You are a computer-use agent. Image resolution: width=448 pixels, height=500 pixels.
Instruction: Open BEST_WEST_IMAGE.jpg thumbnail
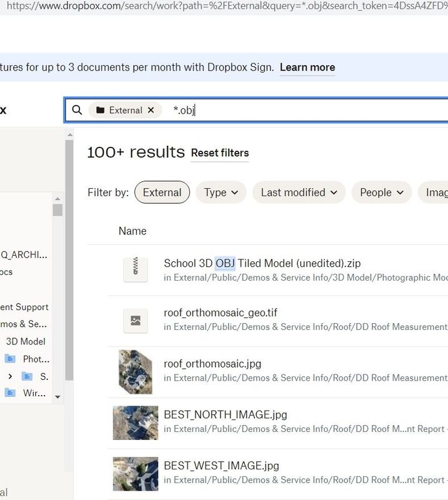(136, 473)
